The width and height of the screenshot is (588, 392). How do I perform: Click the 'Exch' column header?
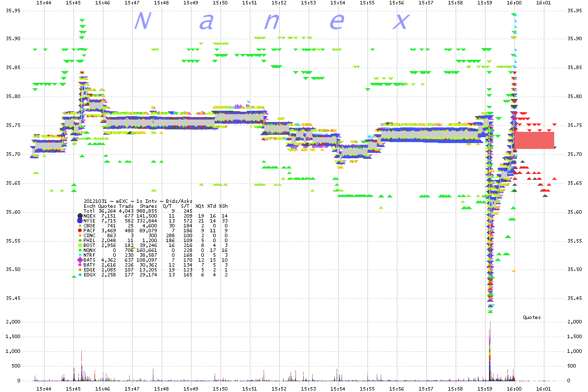90,206
